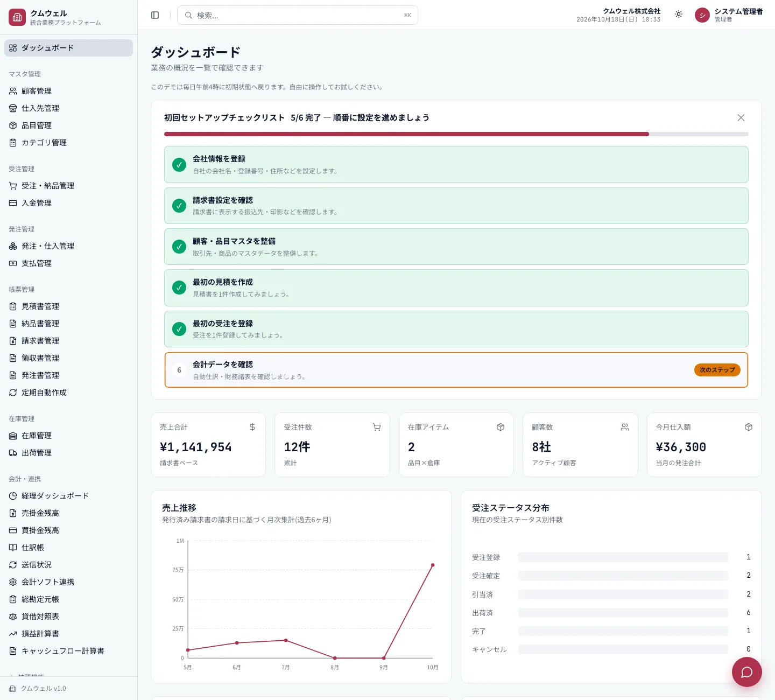775x700 pixels.
Task: Open 顧客管理 in the sidebar
Action: click(x=68, y=91)
